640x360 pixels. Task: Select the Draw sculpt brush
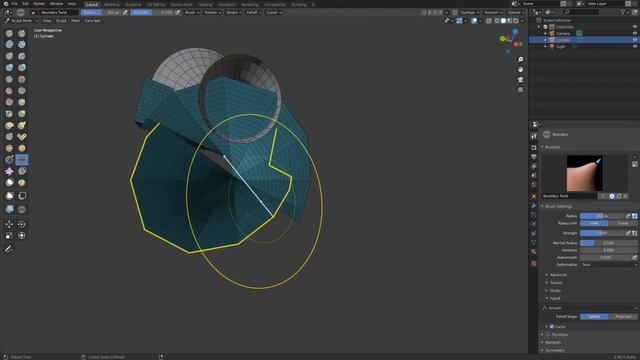point(9,33)
